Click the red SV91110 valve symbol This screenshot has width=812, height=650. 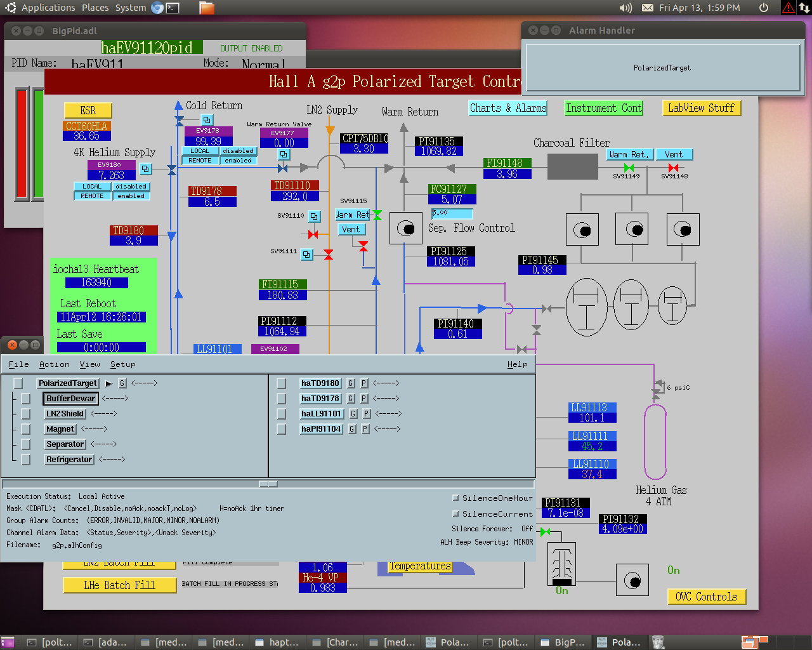tap(313, 234)
